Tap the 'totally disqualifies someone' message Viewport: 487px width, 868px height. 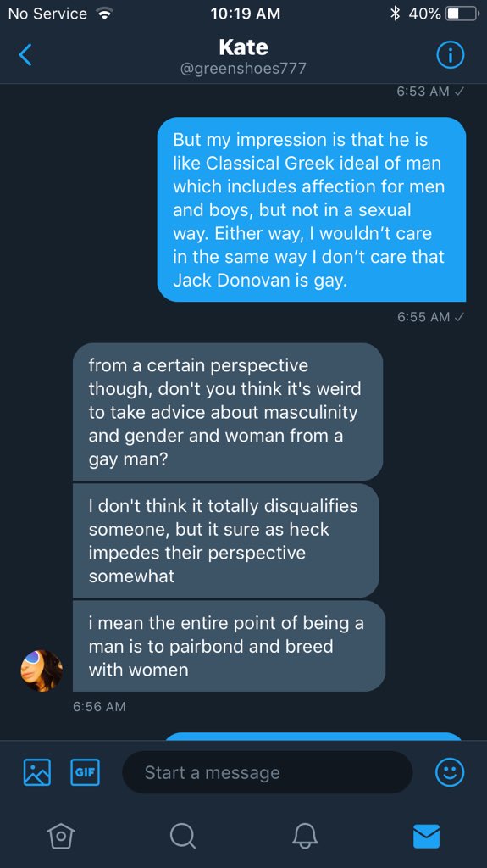226,541
